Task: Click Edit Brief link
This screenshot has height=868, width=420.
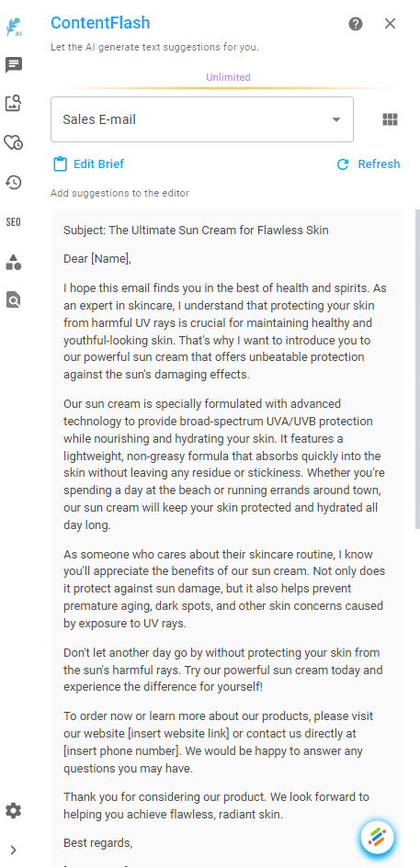Action: tap(88, 163)
